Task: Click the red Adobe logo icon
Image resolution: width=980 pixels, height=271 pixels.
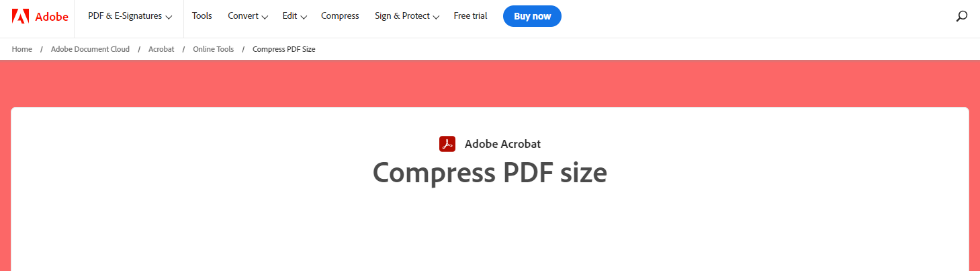Action: point(20,16)
